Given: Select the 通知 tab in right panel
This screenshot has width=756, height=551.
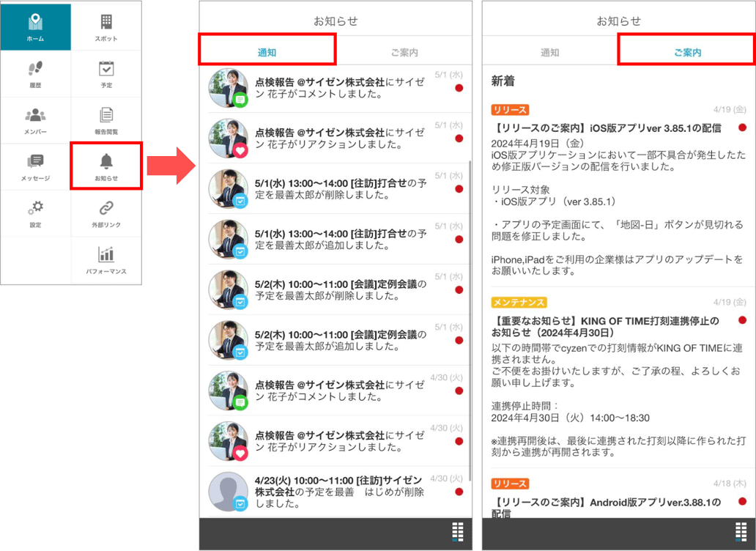Looking at the screenshot, I should pos(549,52).
